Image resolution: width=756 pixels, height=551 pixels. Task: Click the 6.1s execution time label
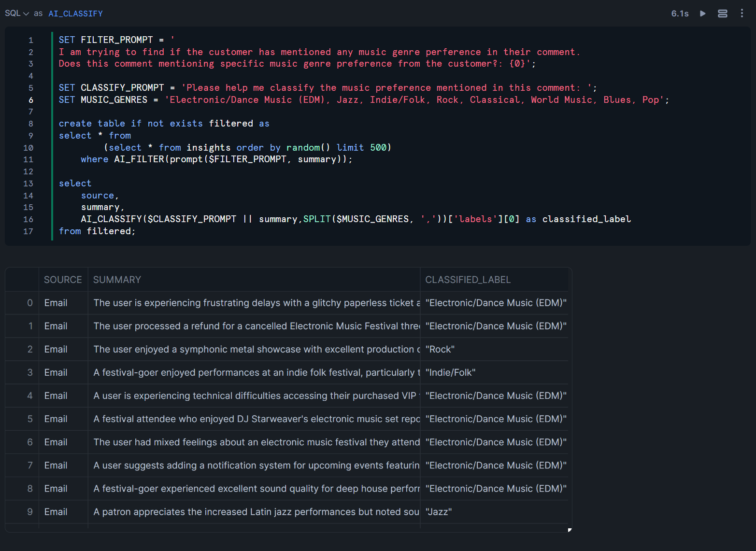click(x=680, y=14)
